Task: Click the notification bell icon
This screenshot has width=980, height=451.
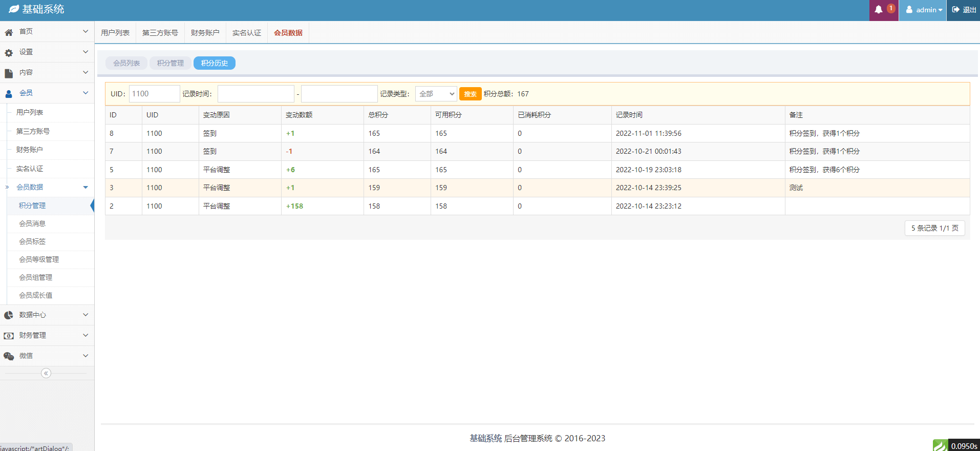Action: pos(879,10)
